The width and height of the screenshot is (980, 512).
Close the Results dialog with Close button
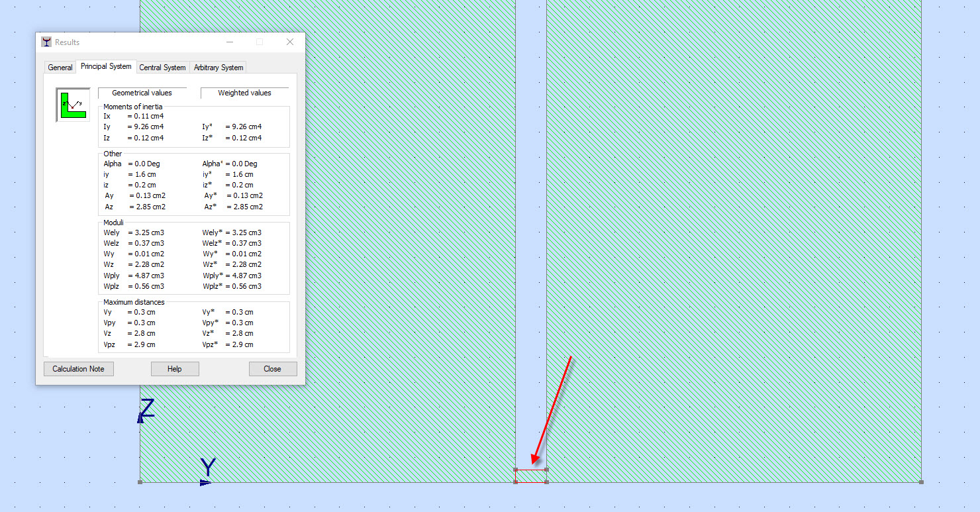pyautogui.click(x=273, y=368)
